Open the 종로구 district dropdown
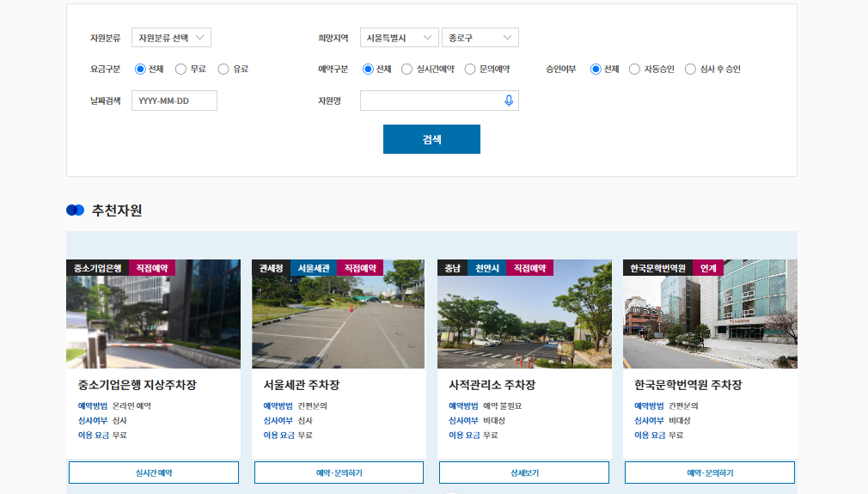This screenshot has height=494, width=868. (480, 38)
